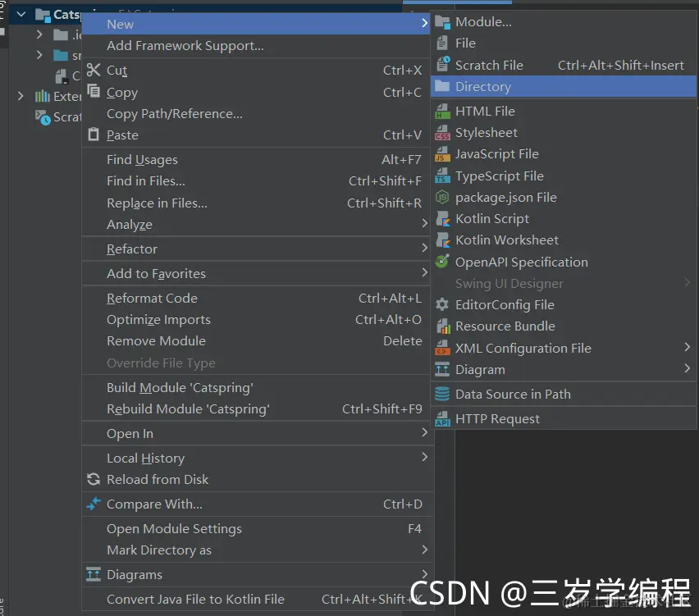Collapse the Catspring project tree node

pyautogui.click(x=21, y=15)
